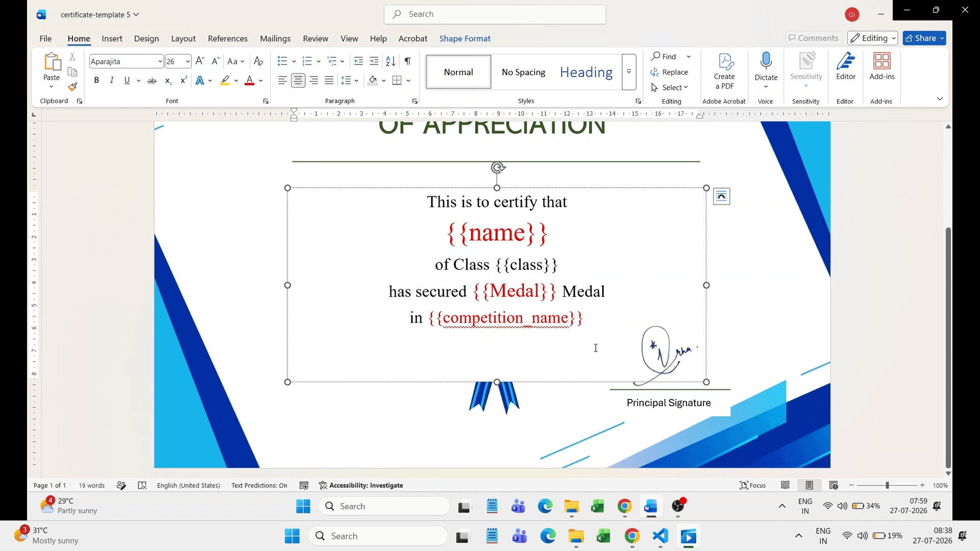Open Layout Options icon beside text box
This screenshot has width=980, height=551.
(721, 196)
